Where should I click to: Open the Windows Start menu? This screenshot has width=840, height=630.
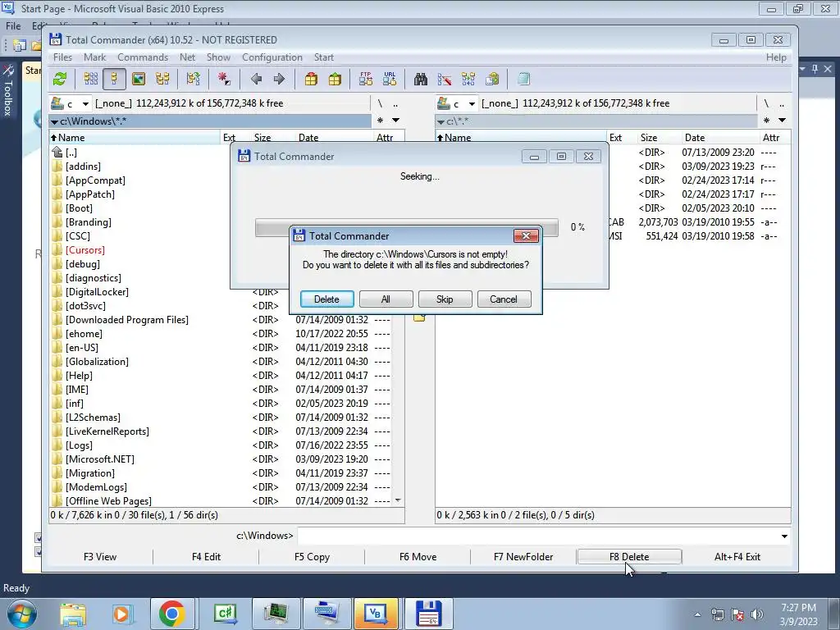click(22, 614)
